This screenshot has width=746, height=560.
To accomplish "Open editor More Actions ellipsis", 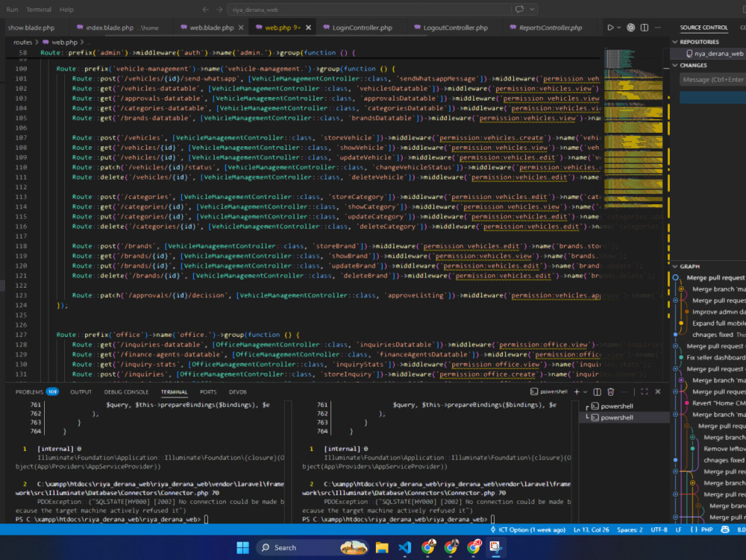I will (x=658, y=28).
